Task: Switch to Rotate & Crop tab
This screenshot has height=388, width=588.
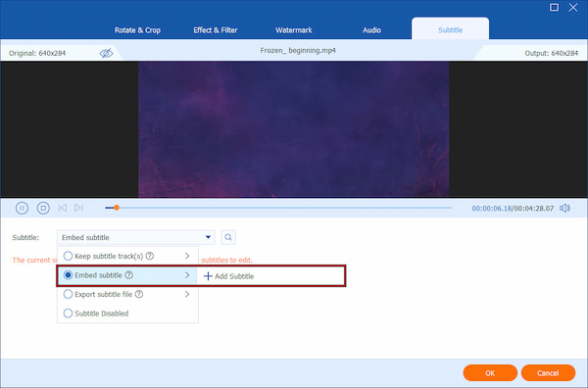Action: [x=137, y=30]
